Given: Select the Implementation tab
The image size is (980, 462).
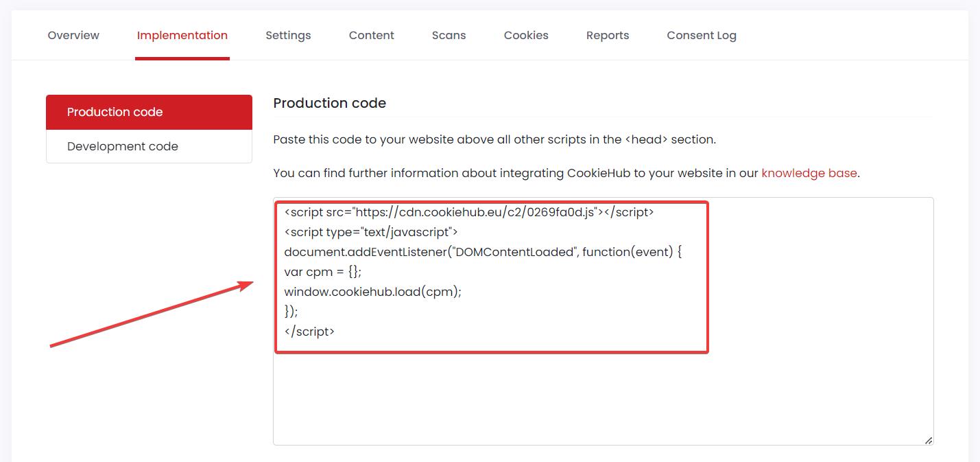Looking at the screenshot, I should (x=182, y=36).
